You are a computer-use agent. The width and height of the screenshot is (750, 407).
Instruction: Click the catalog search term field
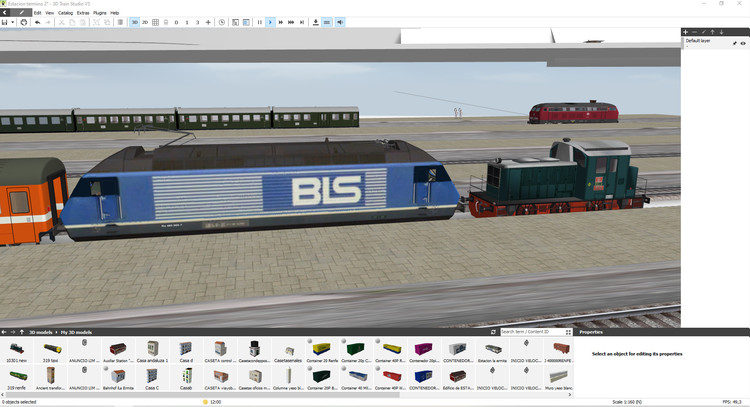[x=532, y=332]
